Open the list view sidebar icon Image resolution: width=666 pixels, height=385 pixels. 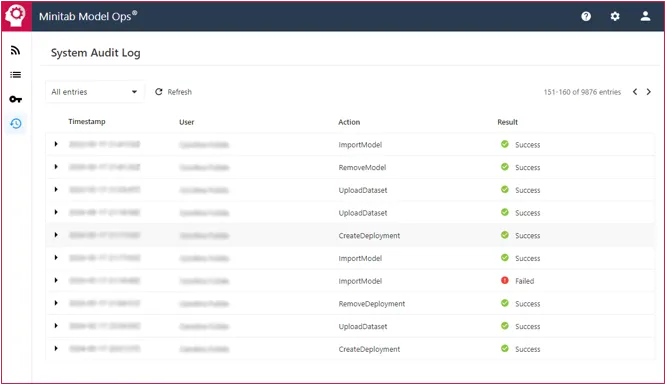[x=15, y=75]
